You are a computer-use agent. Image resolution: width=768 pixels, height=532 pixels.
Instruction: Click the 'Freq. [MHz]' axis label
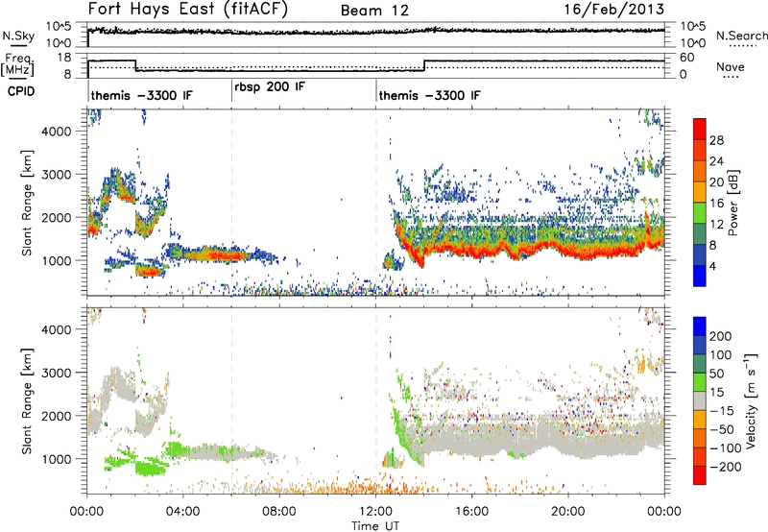click(17, 64)
